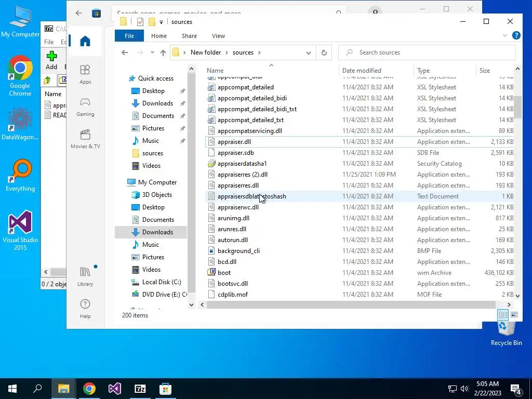Select 3D Objects in navigation pane

pos(157,195)
